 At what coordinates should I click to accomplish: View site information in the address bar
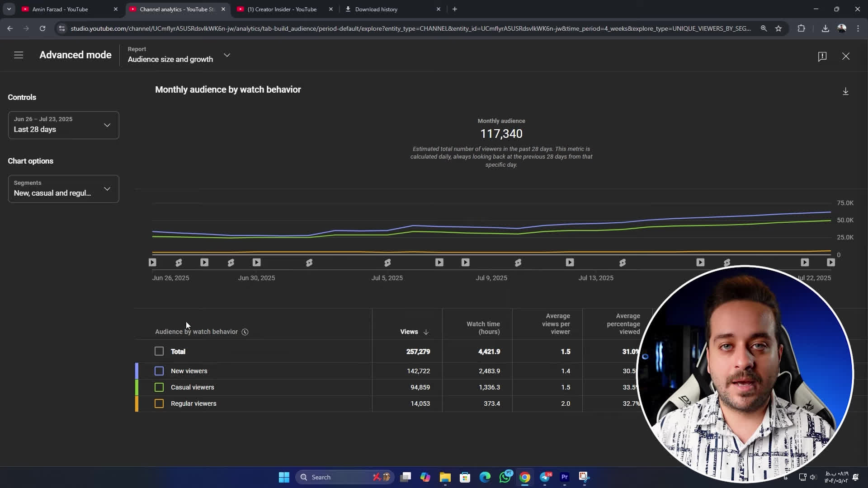pyautogui.click(x=62, y=28)
